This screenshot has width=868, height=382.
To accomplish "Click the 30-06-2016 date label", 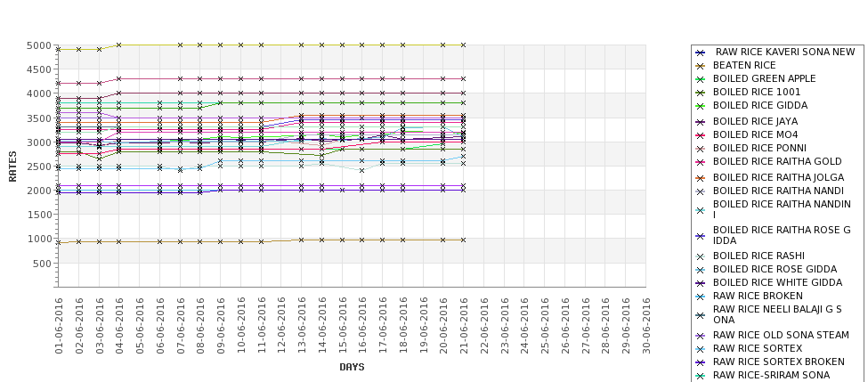I will (646, 326).
